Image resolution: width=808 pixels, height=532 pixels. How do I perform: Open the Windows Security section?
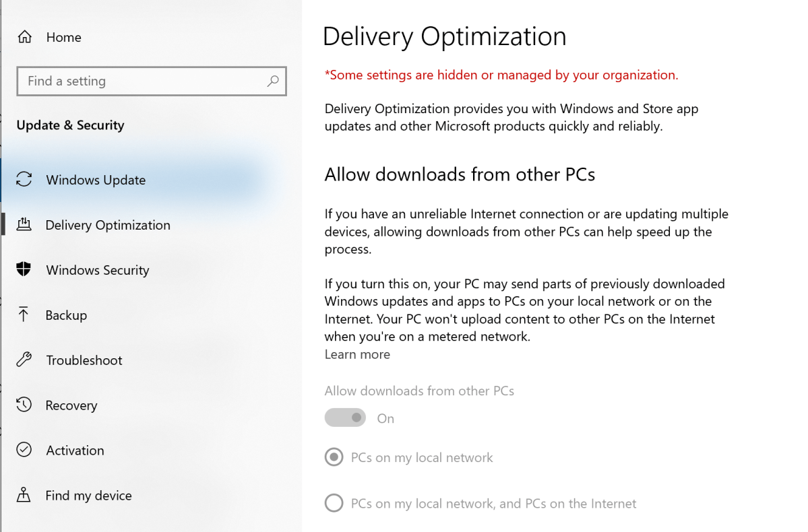(x=97, y=270)
